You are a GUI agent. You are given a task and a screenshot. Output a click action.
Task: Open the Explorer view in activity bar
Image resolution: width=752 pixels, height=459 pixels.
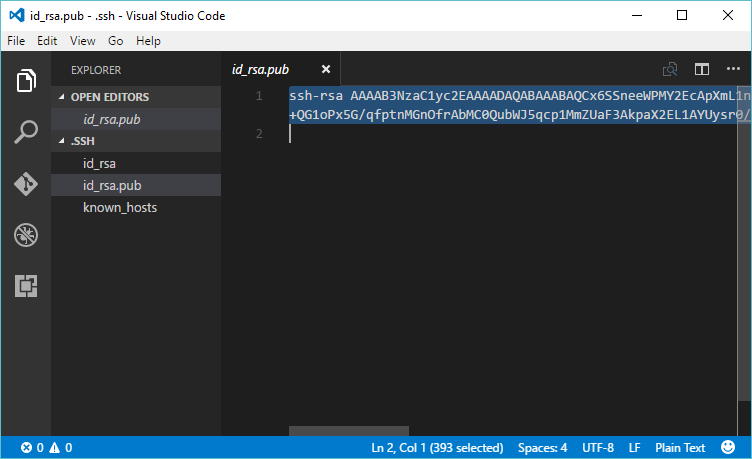pyautogui.click(x=26, y=80)
